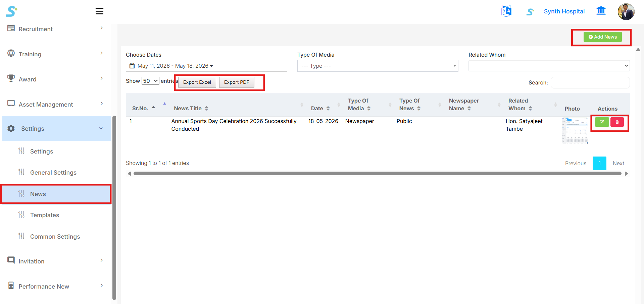Edit the Annual Sports Day news row
The image size is (644, 304).
(x=602, y=122)
